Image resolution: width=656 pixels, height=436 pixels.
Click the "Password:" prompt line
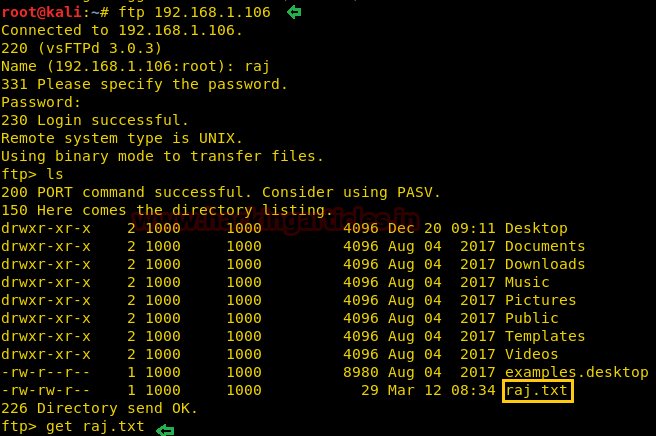(x=41, y=102)
